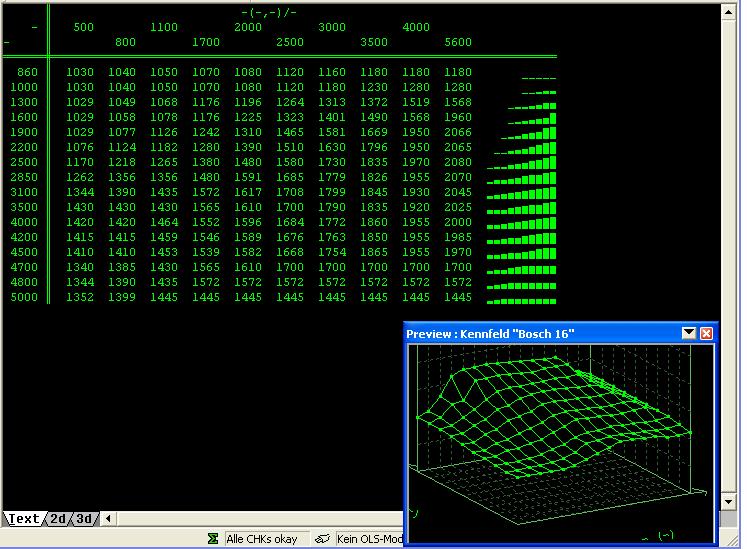This screenshot has height=549, width=747.
Task: Select the 4700 row header
Action: tap(24, 267)
